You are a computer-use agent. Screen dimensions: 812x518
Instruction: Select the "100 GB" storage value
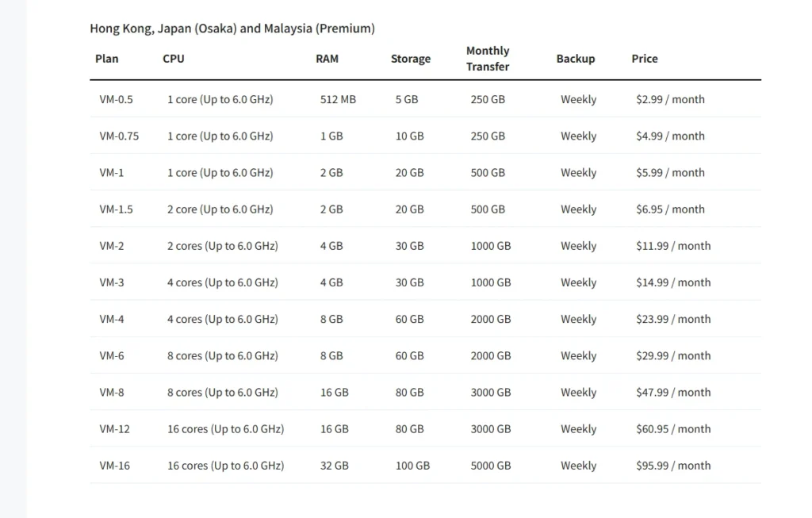pos(412,466)
